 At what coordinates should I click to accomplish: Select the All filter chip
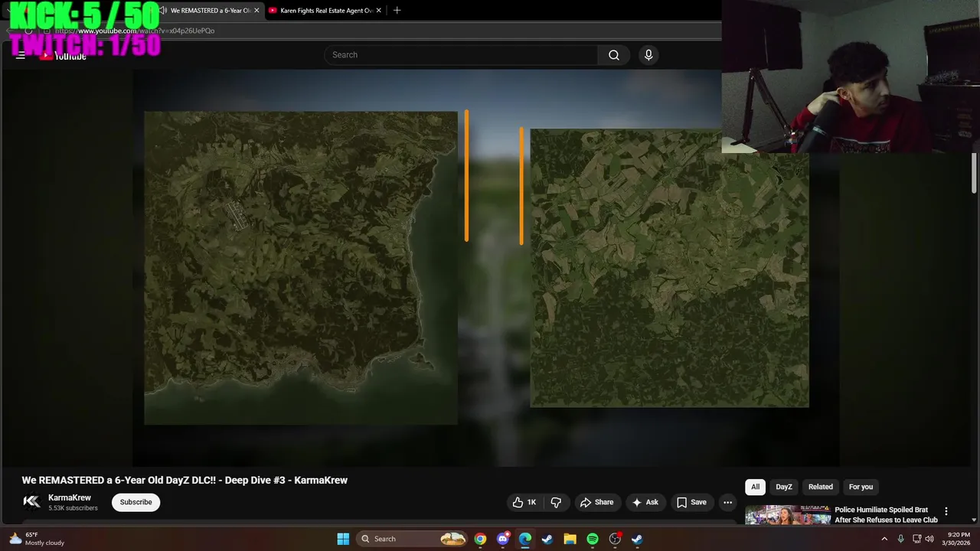pos(755,487)
